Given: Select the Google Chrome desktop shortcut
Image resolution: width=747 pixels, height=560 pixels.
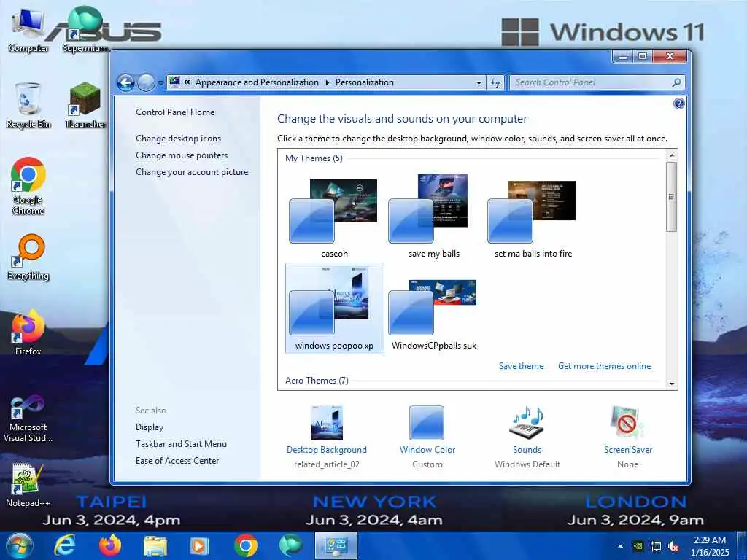Looking at the screenshot, I should tap(28, 186).
